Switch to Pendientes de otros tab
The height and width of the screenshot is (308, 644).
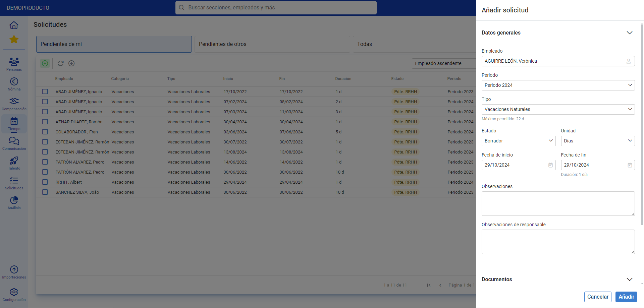tap(272, 44)
